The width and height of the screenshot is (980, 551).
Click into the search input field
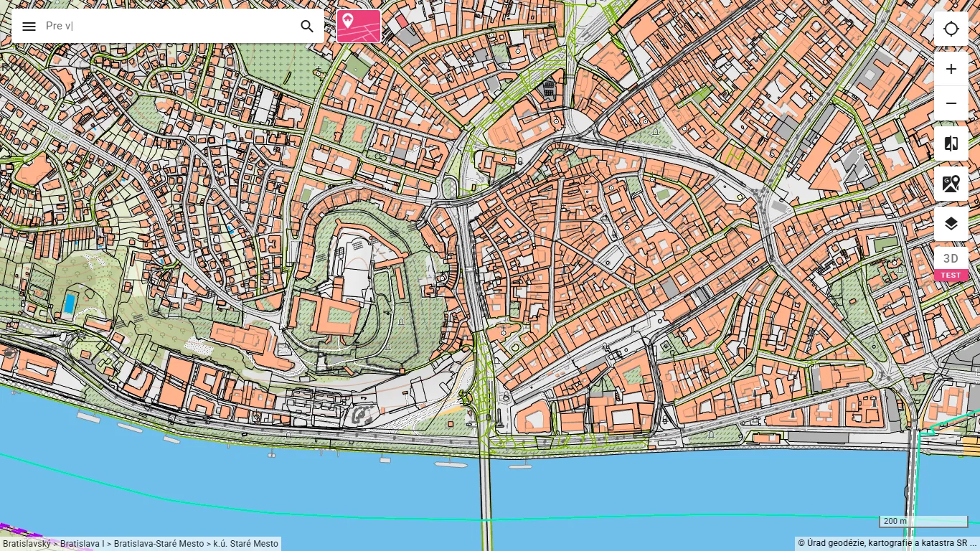169,27
